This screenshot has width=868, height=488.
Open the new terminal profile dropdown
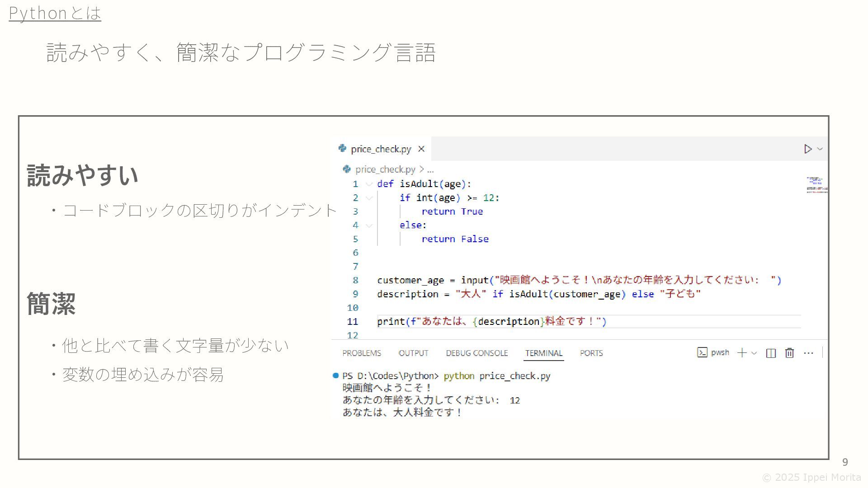[x=754, y=353]
